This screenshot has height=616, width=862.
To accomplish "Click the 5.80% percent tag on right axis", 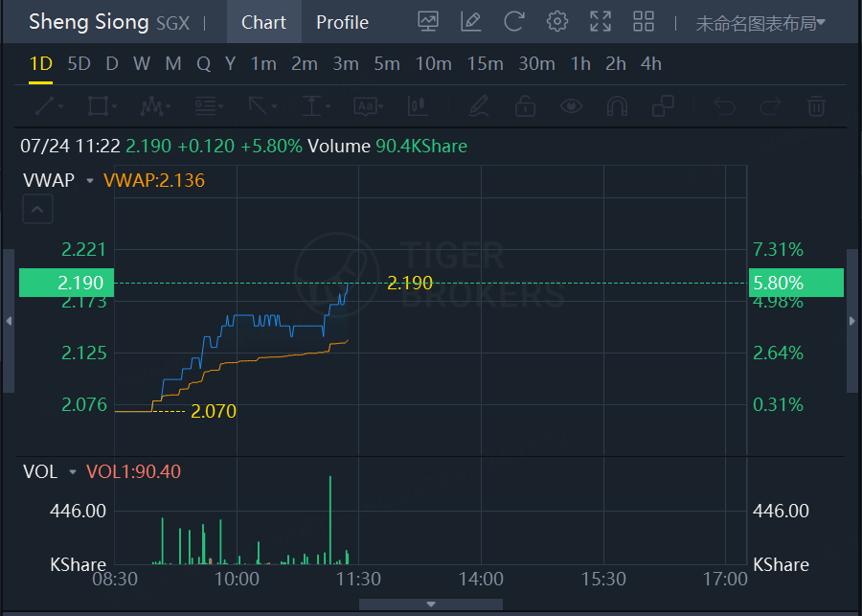I will point(796,283).
